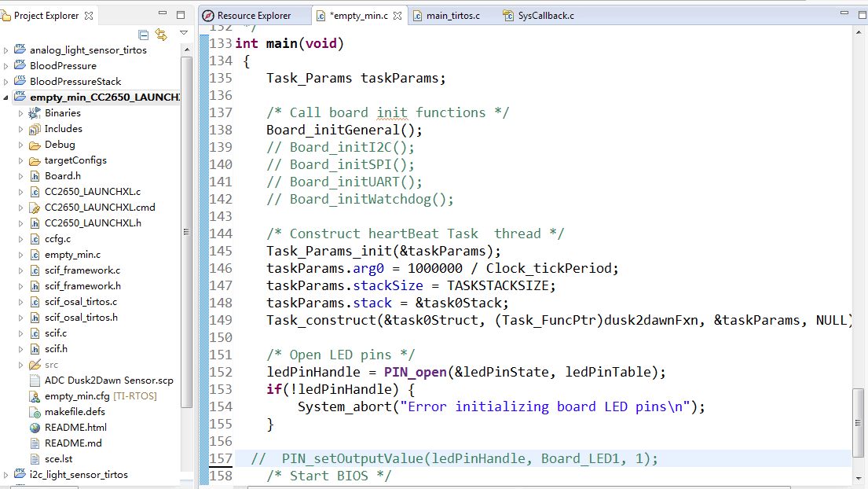Expand analog_light_sensor_tirtos project

[x=6, y=50]
